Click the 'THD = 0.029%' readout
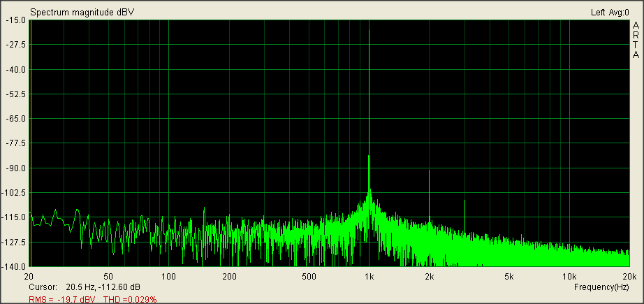This screenshot has width=644, height=304. tap(130, 300)
